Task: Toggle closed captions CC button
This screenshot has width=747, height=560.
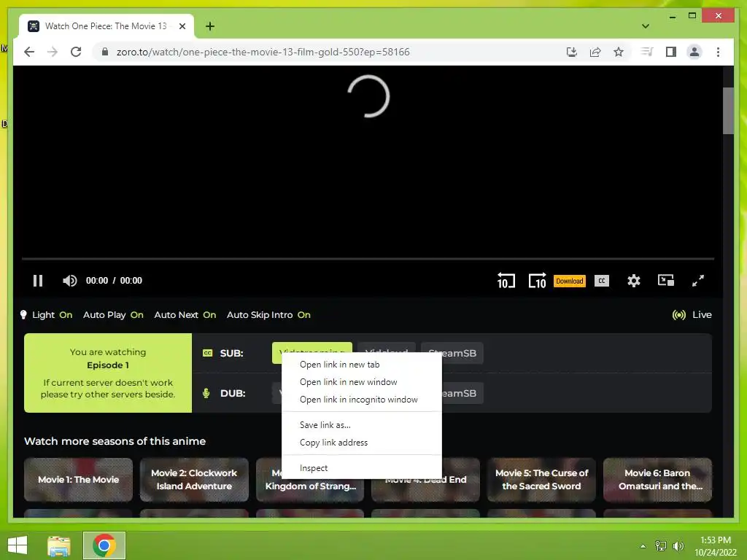Action: [602, 281]
